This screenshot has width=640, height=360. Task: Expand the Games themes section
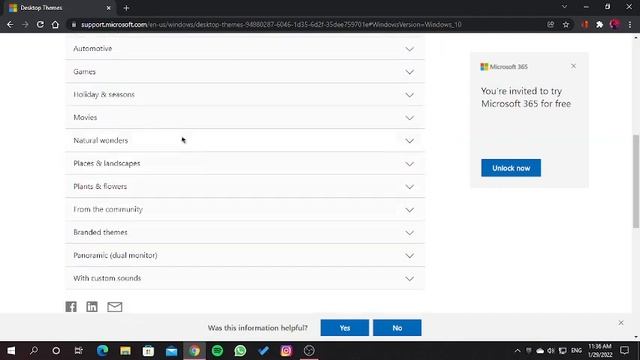coord(245,71)
